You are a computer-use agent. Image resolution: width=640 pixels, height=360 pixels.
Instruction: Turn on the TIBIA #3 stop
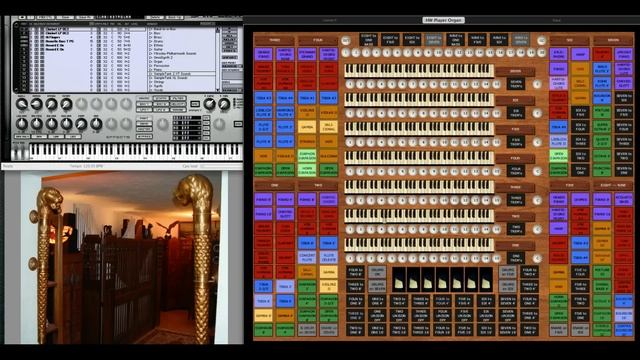(264, 98)
